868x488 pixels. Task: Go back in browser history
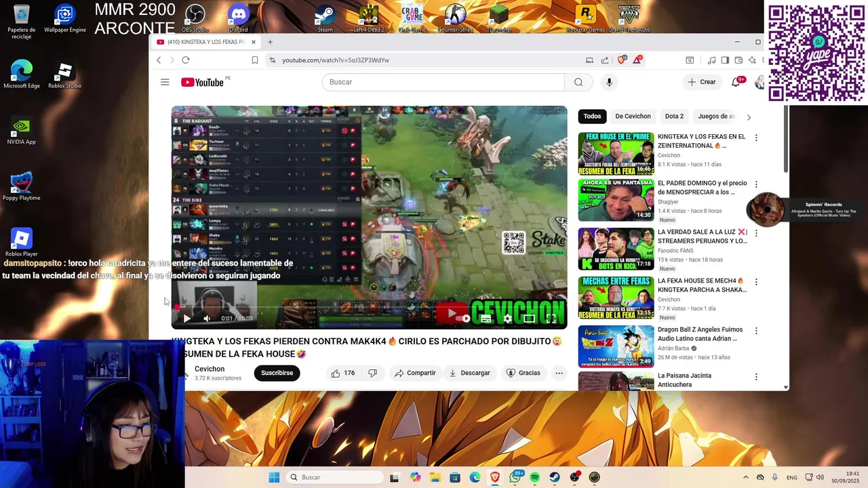point(159,60)
